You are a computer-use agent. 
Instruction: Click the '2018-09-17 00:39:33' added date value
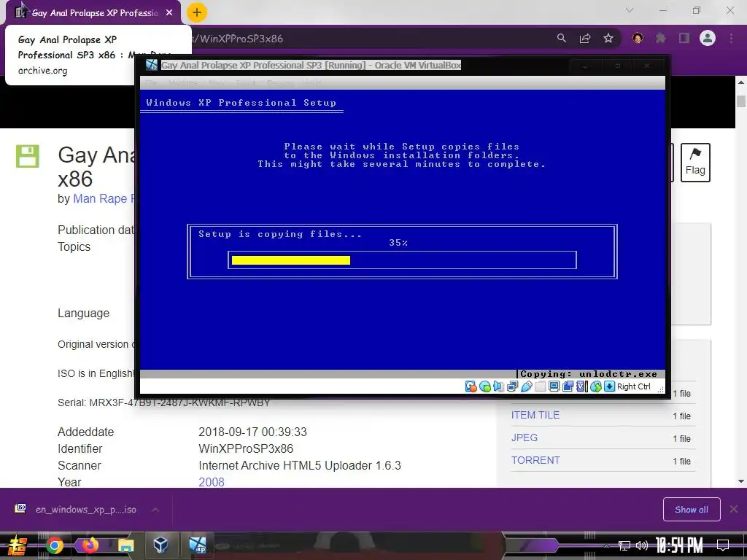click(252, 432)
